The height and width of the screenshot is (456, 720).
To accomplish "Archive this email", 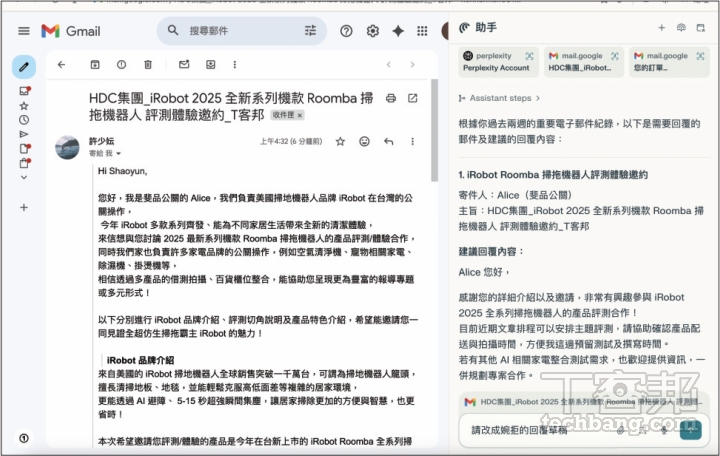I will (95, 65).
